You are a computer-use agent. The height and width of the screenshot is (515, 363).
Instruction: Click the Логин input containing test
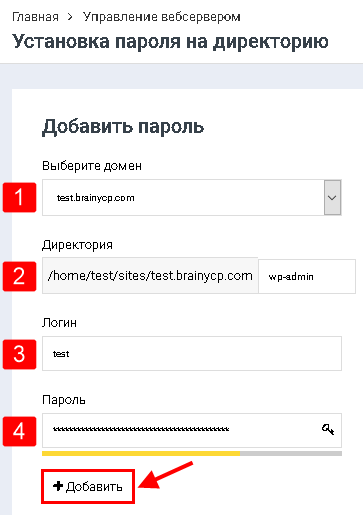tap(192, 353)
